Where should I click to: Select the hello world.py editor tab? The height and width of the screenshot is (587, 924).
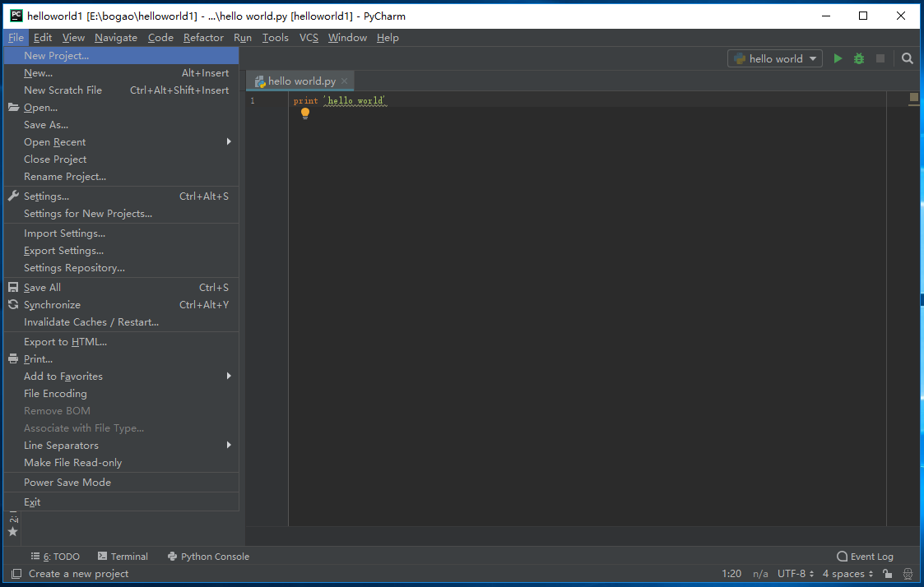[x=300, y=81]
